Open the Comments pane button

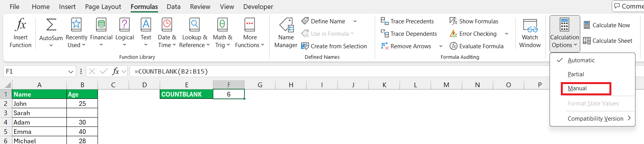[628, 6]
